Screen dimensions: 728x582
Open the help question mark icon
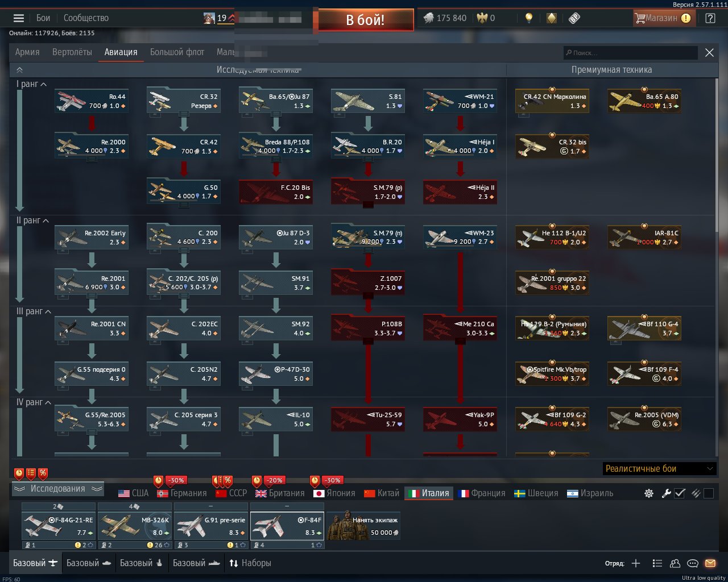(x=710, y=18)
